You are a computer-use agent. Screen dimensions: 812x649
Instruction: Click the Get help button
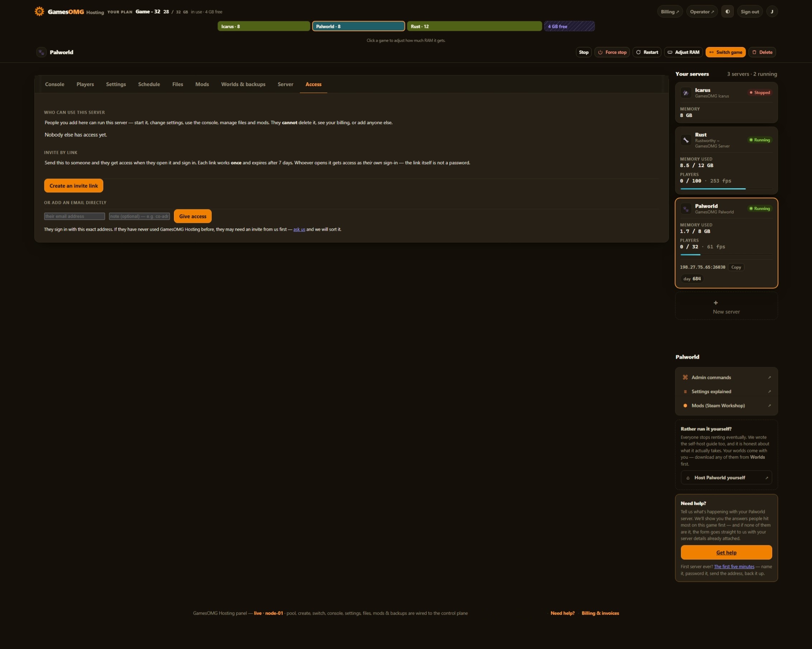coord(726,552)
